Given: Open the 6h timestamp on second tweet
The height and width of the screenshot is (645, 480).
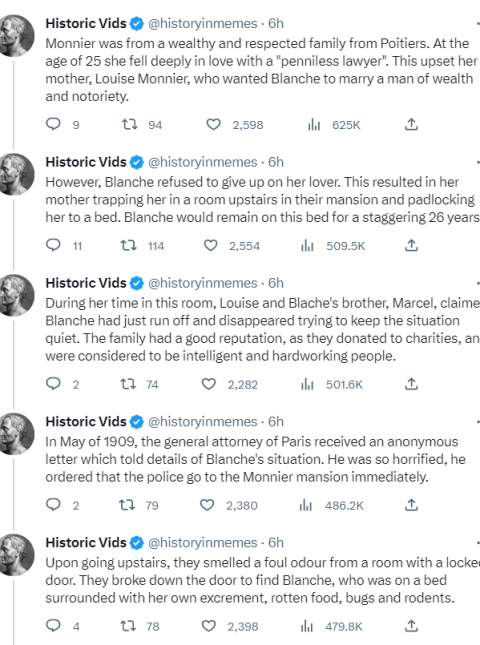Looking at the screenshot, I should pos(276,162).
